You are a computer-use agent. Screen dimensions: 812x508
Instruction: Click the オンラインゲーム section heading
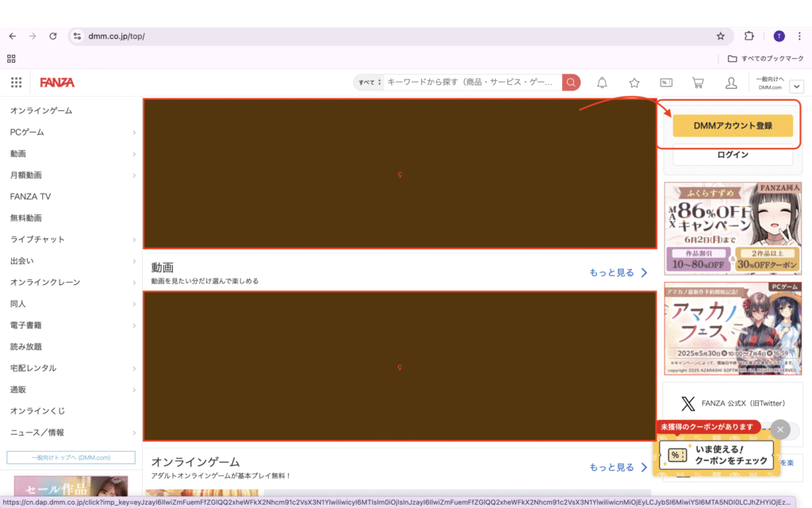point(195,462)
